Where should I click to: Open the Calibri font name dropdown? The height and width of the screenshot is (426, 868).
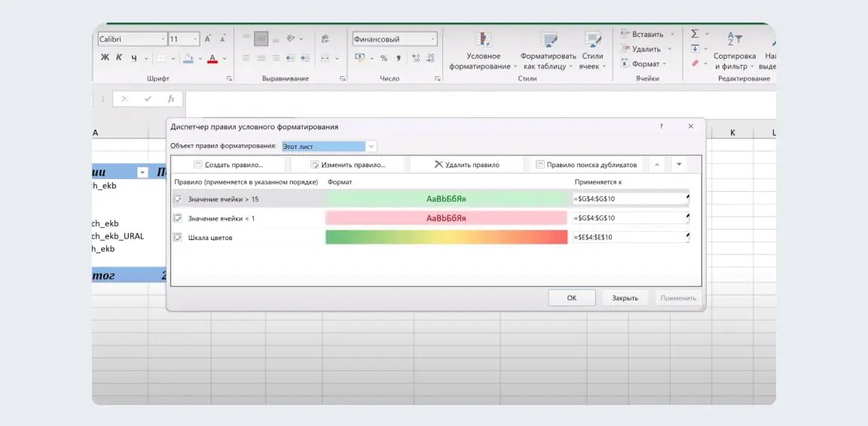pyautogui.click(x=163, y=39)
